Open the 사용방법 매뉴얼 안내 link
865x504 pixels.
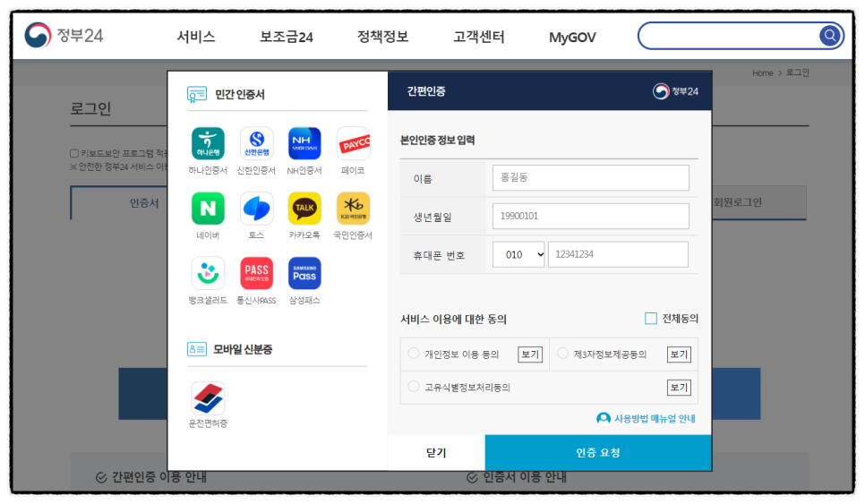pos(655,419)
